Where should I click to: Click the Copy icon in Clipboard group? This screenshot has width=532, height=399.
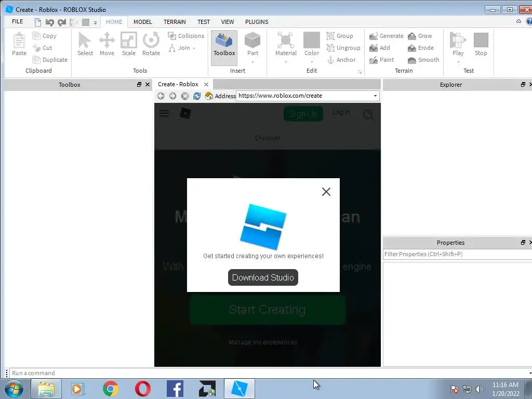coord(36,36)
